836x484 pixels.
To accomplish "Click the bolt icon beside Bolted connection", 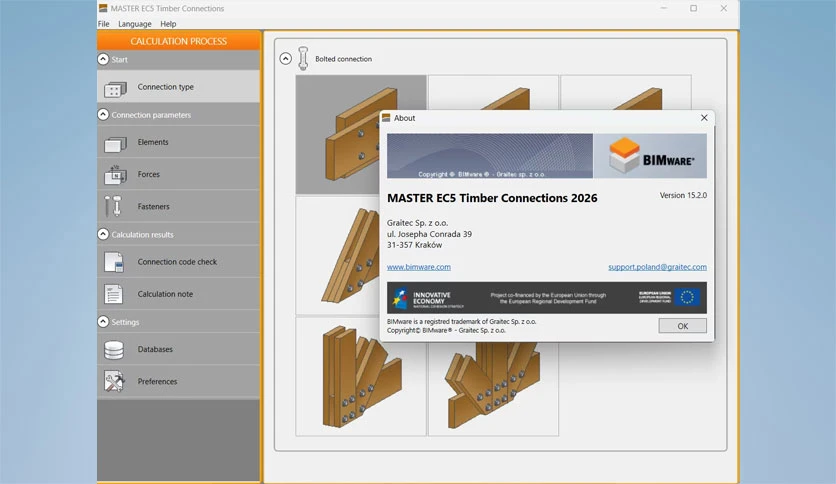I will 303,58.
